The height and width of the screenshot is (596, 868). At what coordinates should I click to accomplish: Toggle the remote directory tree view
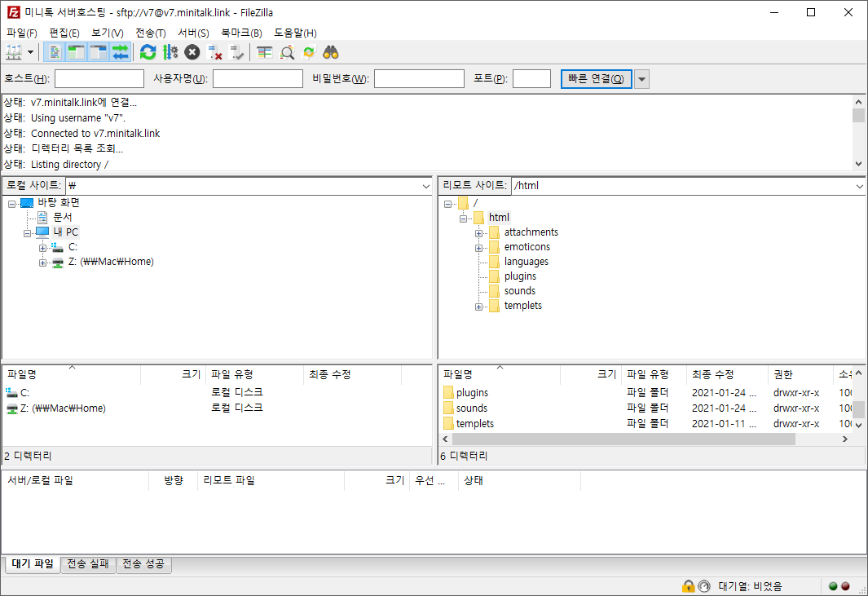[98, 53]
